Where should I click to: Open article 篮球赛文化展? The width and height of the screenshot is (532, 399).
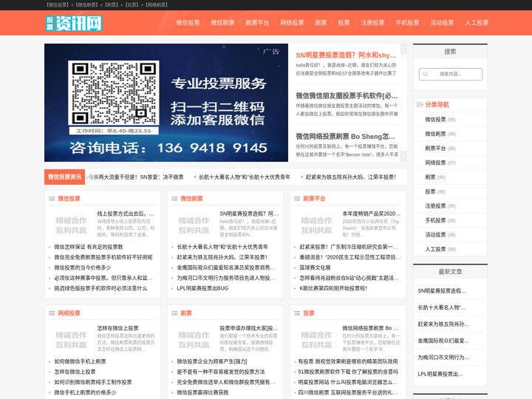[x=315, y=267]
